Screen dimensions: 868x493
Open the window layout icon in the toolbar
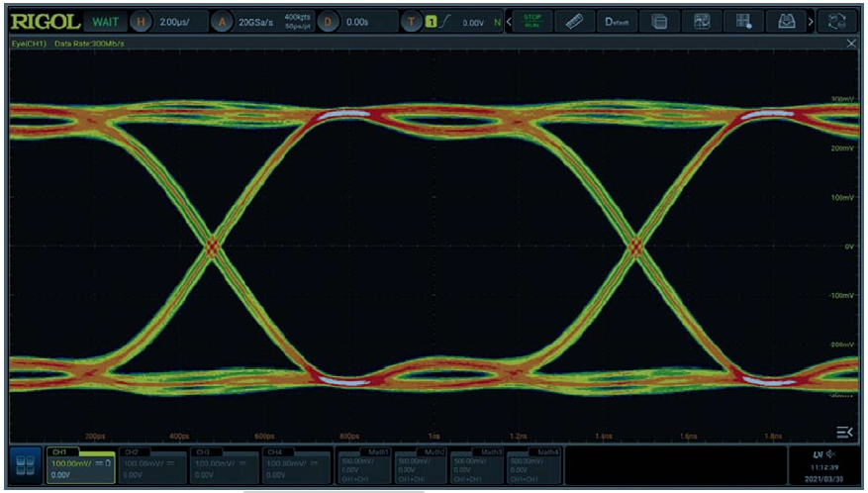[x=659, y=21]
